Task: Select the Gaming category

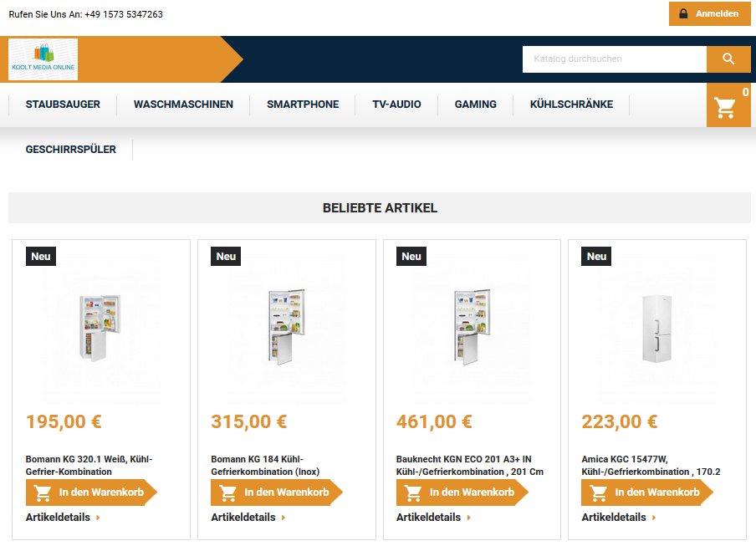Action: [475, 104]
